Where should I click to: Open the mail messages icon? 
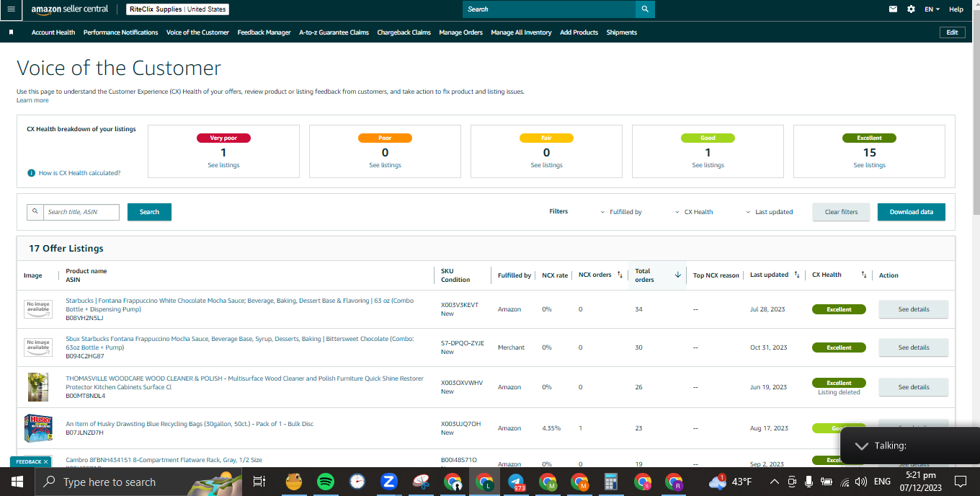[893, 9]
